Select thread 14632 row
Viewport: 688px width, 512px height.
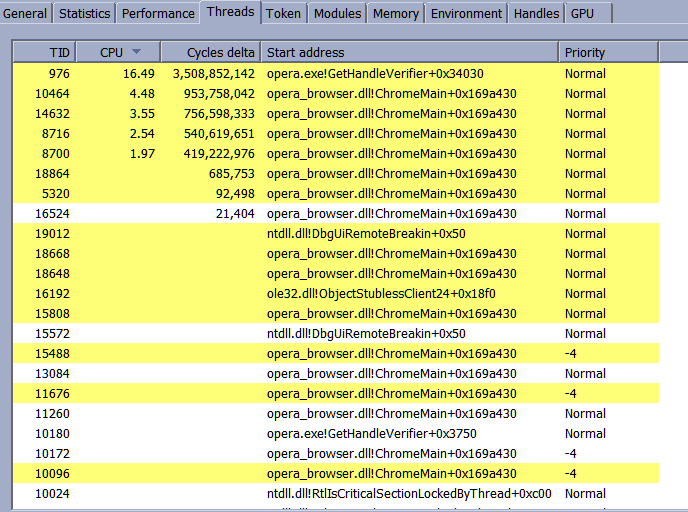click(336, 114)
